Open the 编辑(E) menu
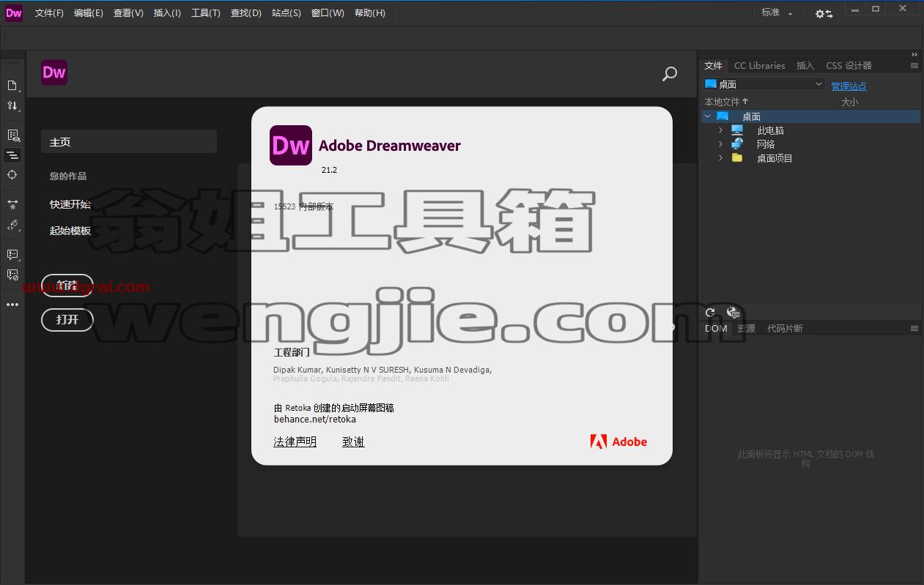The image size is (924, 585). pyautogui.click(x=88, y=13)
